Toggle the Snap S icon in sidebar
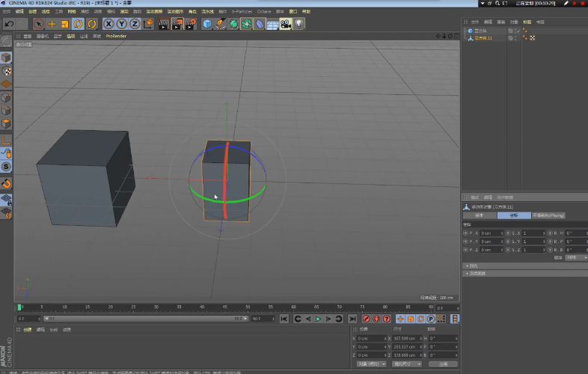 point(6,167)
